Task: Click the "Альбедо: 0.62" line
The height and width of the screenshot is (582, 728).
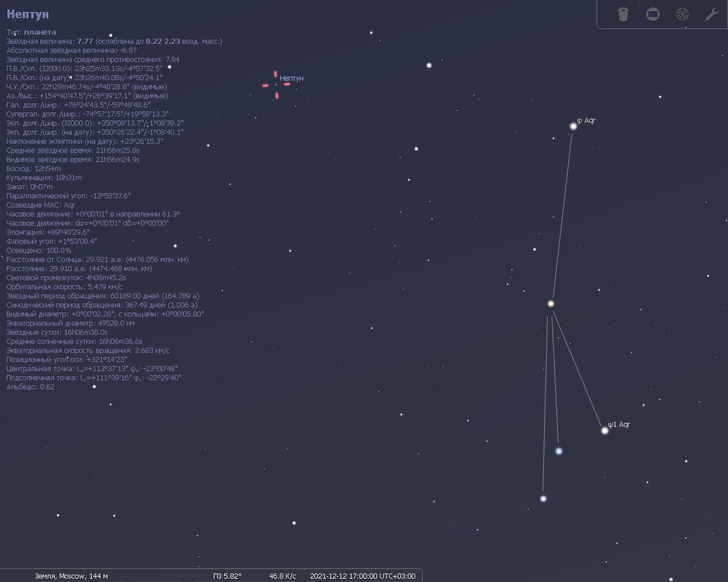Action: click(x=30, y=387)
